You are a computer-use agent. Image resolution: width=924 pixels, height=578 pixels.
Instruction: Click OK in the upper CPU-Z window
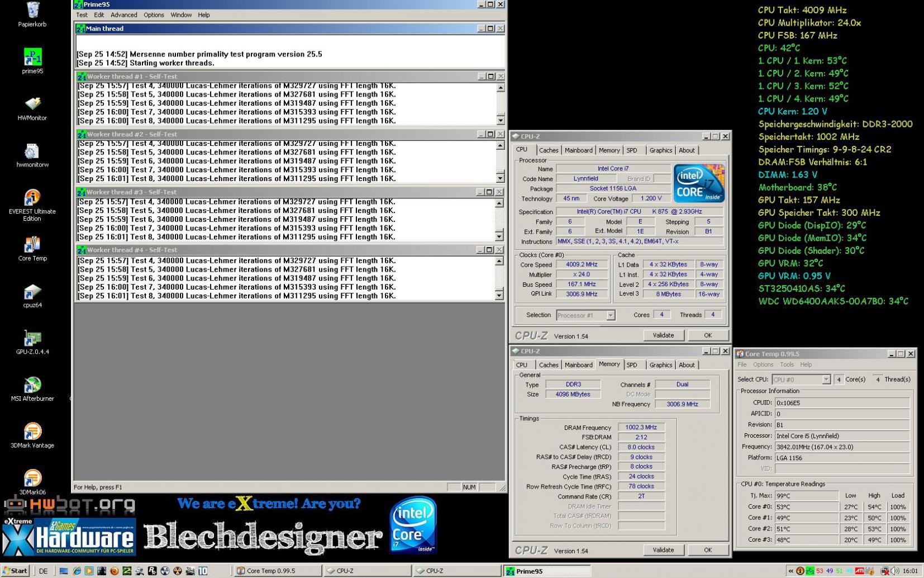tap(708, 335)
